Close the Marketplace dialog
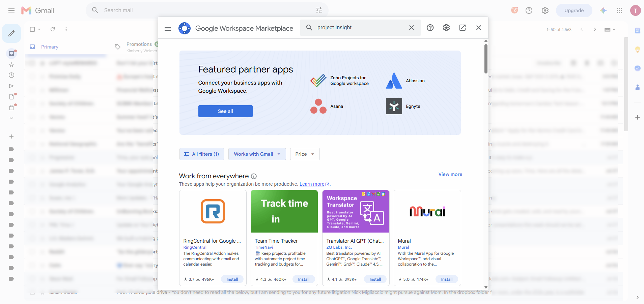Image resolution: width=644 pixels, height=304 pixels. click(479, 28)
